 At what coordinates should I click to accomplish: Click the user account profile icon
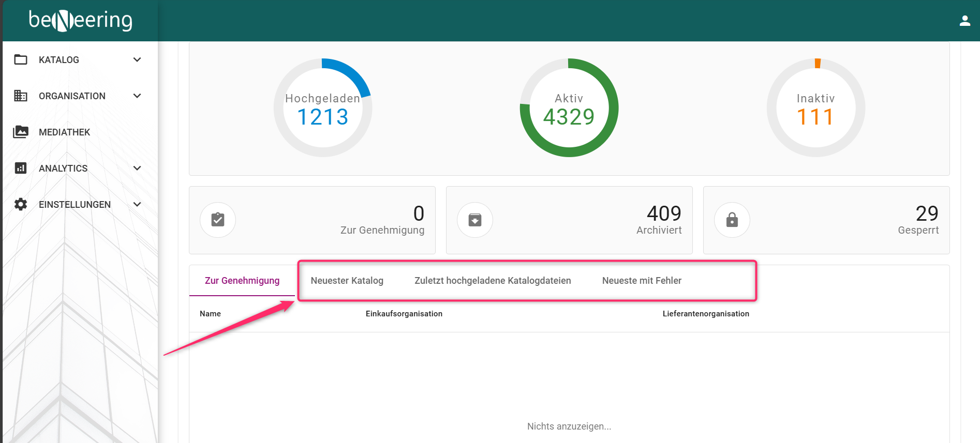pyautogui.click(x=964, y=21)
